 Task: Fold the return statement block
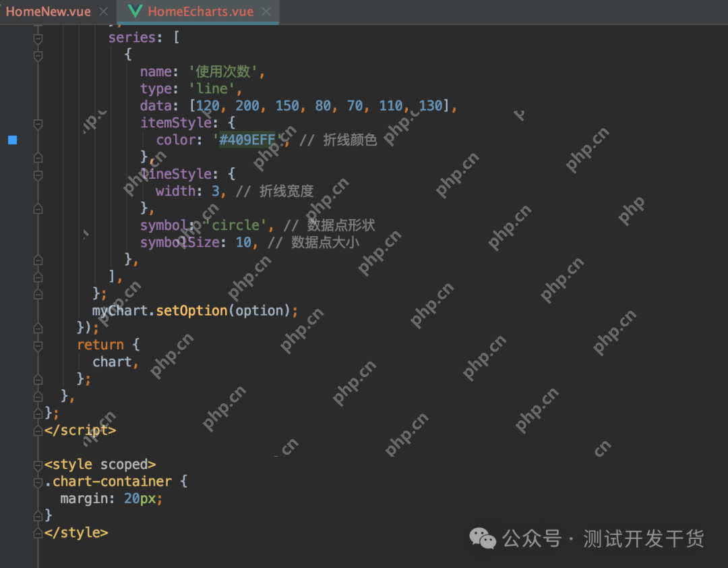(x=38, y=345)
